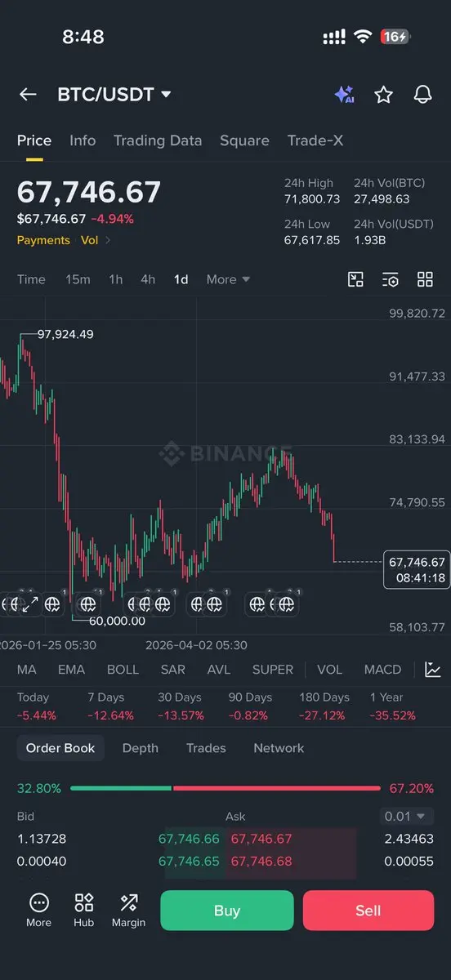
Task: Tap the 180 Days -27.12% change
Action: click(x=324, y=706)
